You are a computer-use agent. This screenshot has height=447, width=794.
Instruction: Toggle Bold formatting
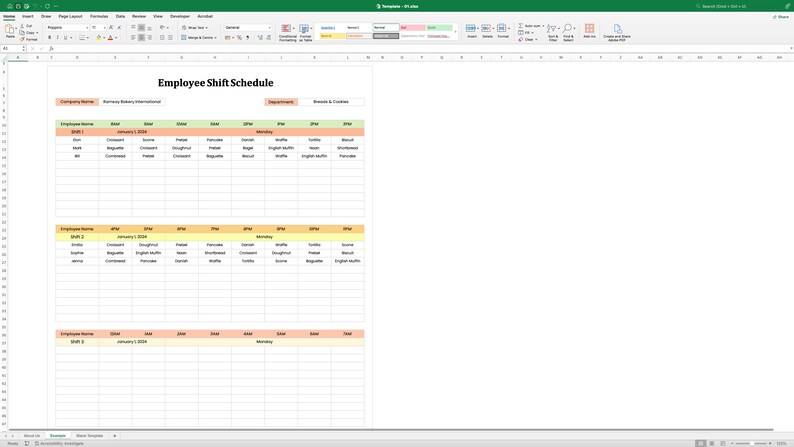pyautogui.click(x=49, y=37)
